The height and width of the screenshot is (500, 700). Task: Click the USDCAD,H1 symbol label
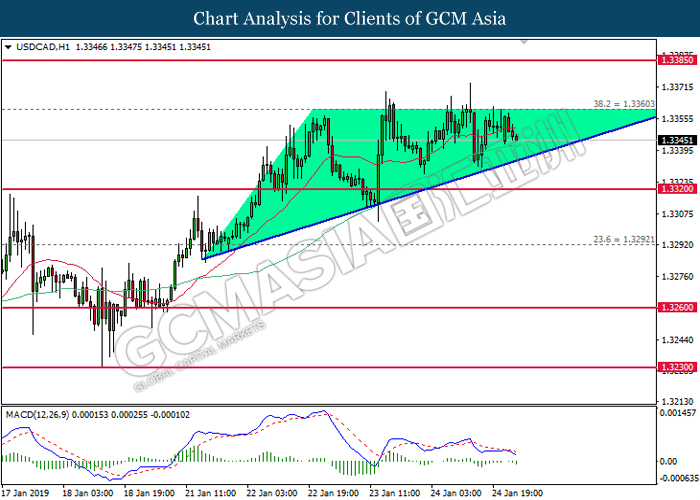43,47
